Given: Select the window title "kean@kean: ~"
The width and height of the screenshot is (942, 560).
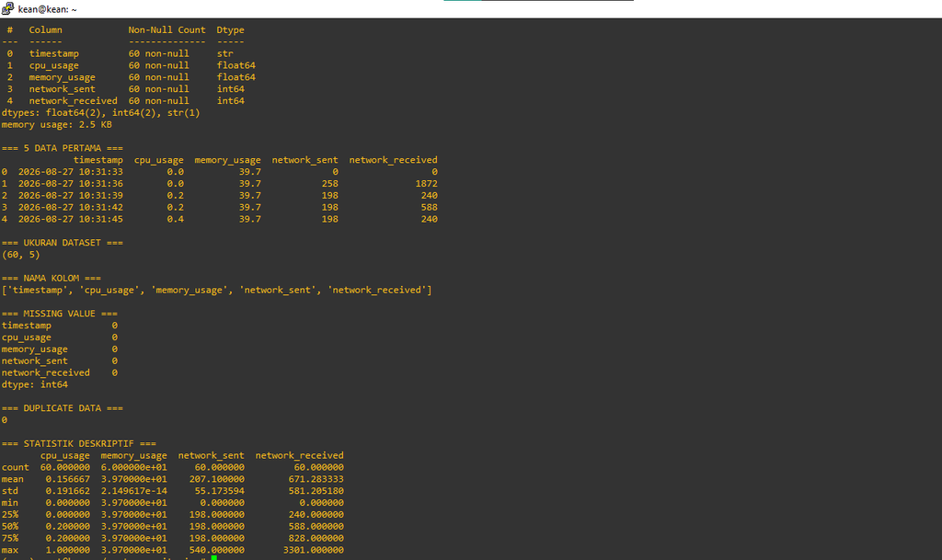Looking at the screenshot, I should tap(48, 9).
